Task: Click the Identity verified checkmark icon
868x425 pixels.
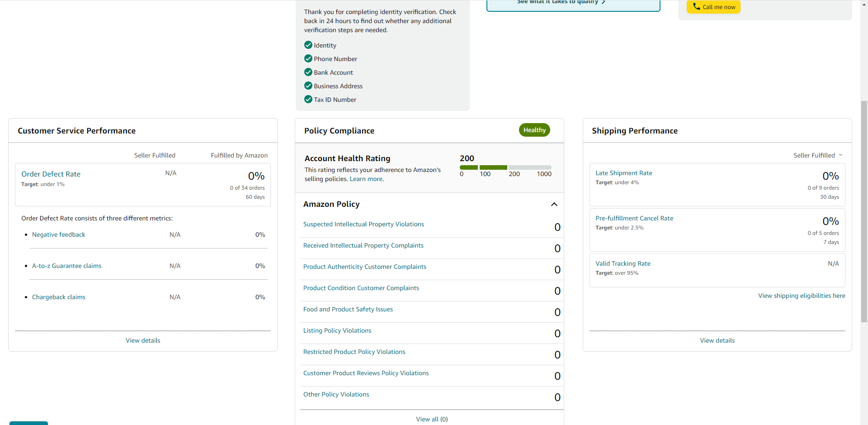Action: click(308, 45)
